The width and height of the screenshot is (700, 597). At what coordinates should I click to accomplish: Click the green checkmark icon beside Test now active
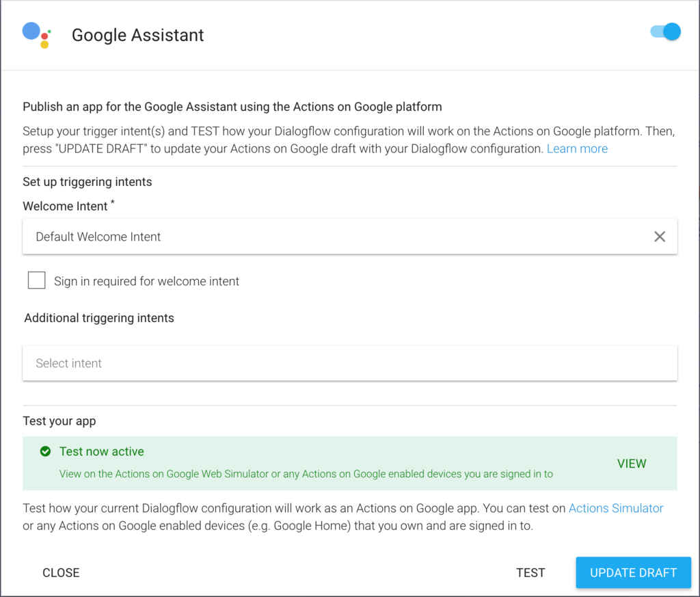(46, 451)
